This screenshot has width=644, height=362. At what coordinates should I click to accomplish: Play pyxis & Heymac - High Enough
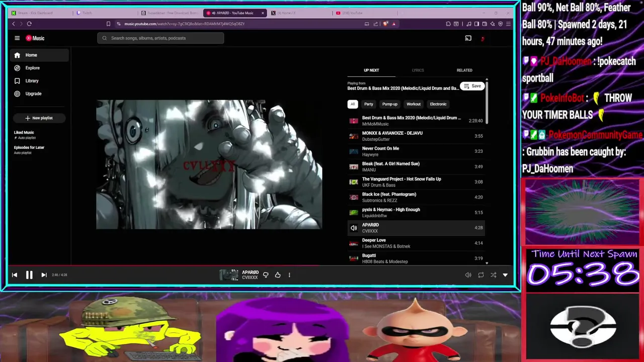point(416,213)
